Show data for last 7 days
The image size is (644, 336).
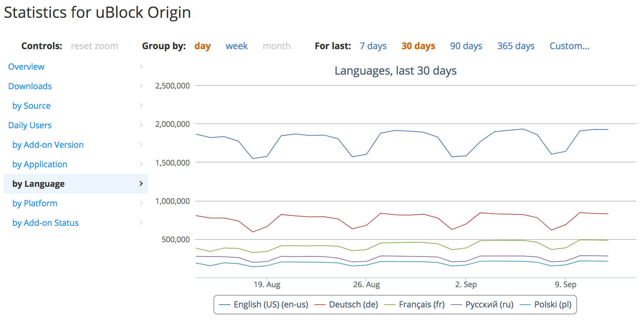pos(373,46)
